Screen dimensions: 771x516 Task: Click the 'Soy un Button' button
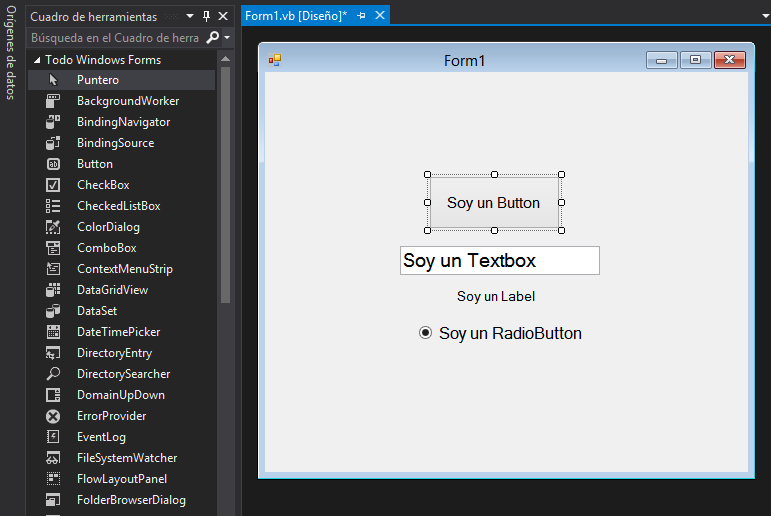click(x=494, y=203)
